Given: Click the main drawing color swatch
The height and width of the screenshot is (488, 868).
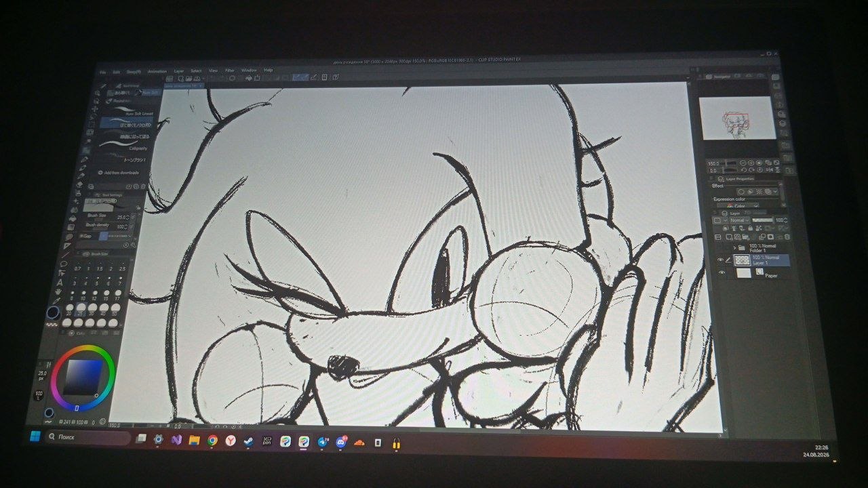Looking at the screenshot, I should click(x=53, y=312).
